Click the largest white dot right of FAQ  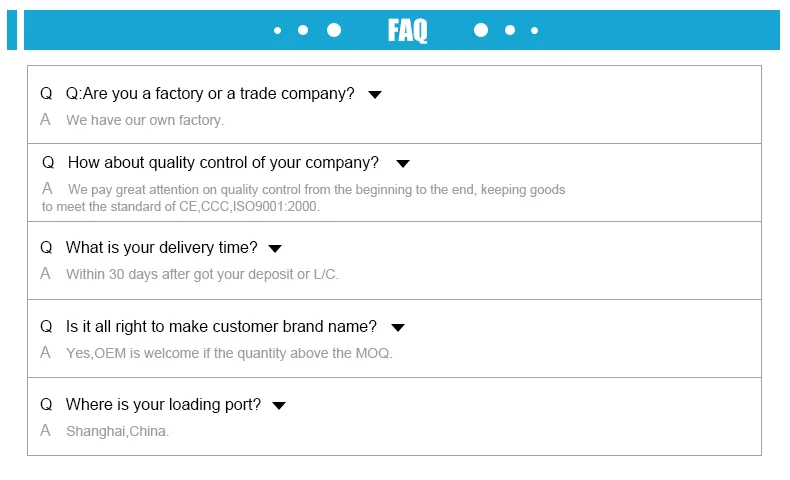pyautogui.click(x=481, y=30)
